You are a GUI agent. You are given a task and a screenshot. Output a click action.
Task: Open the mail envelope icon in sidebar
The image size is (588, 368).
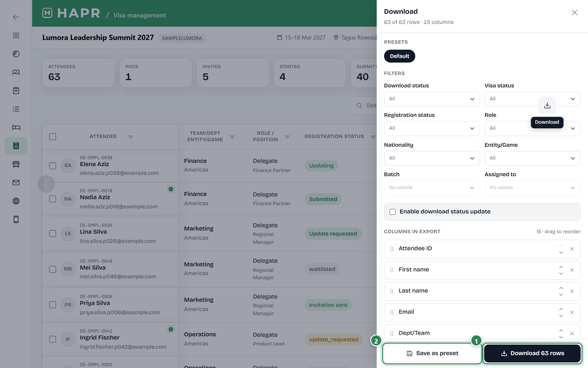click(x=16, y=183)
